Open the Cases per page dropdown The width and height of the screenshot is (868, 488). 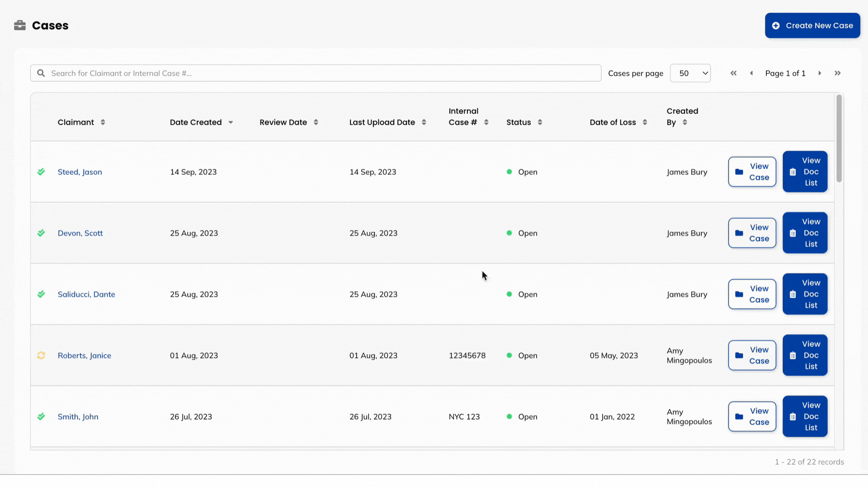coord(690,73)
